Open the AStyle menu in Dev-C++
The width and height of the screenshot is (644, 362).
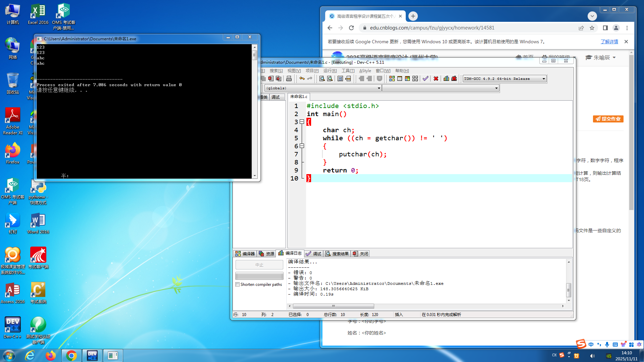click(x=365, y=71)
